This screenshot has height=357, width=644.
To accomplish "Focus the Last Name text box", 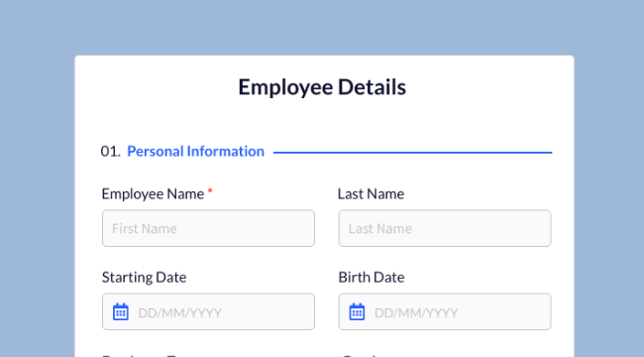I will click(x=445, y=228).
